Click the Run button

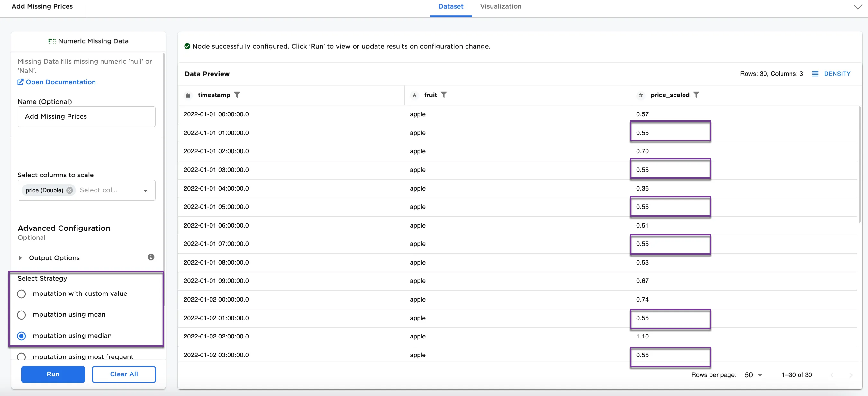coord(53,374)
